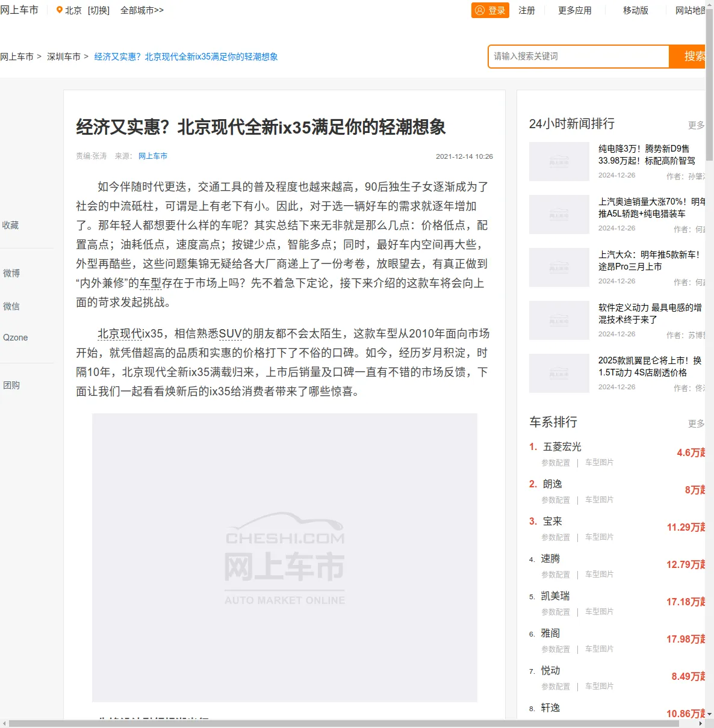Go to 网上车市 in the breadcrumb

17,57
